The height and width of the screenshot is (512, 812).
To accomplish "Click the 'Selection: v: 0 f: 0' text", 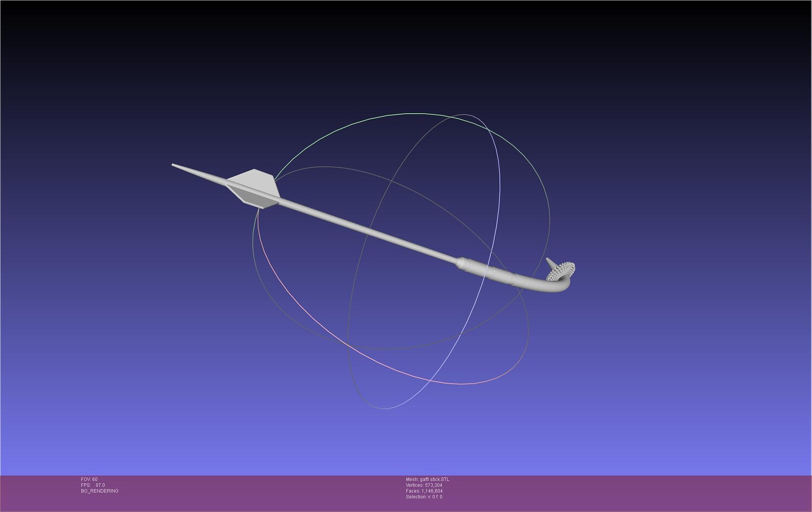I will (x=424, y=497).
